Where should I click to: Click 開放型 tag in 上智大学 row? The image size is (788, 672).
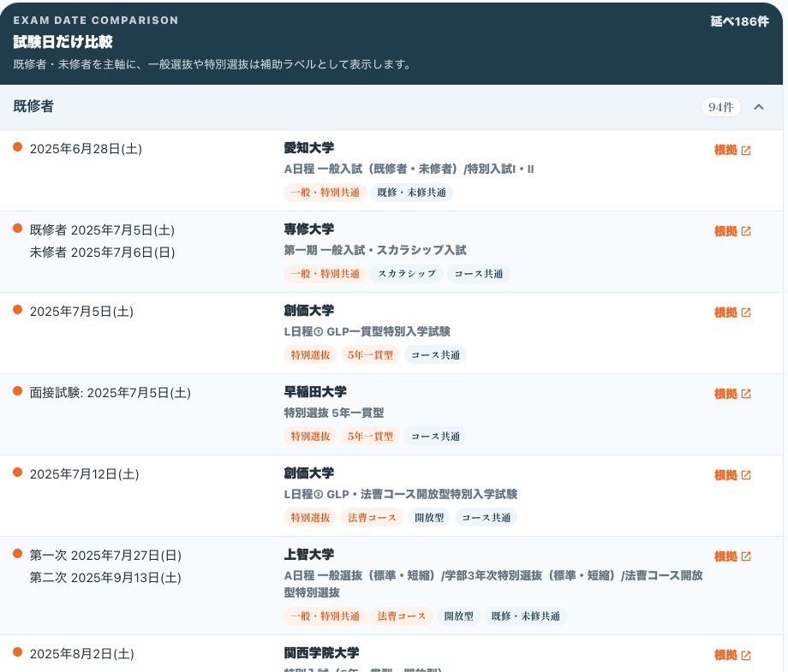click(458, 616)
